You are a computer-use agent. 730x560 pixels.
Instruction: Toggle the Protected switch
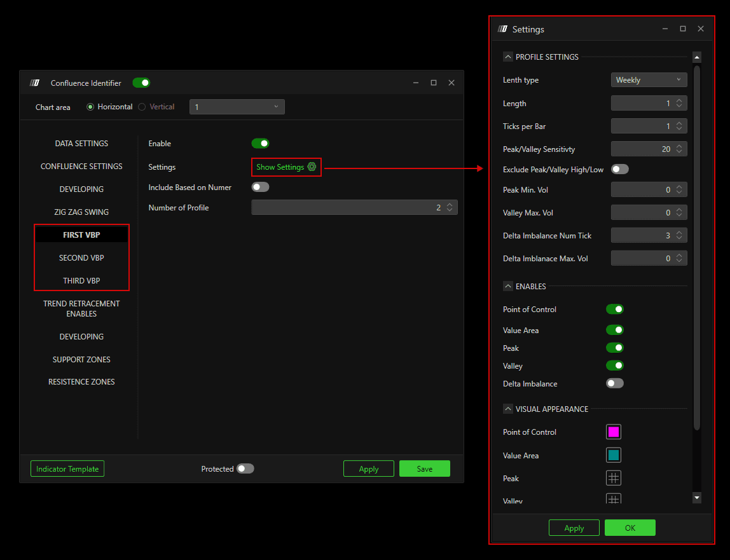[245, 468]
